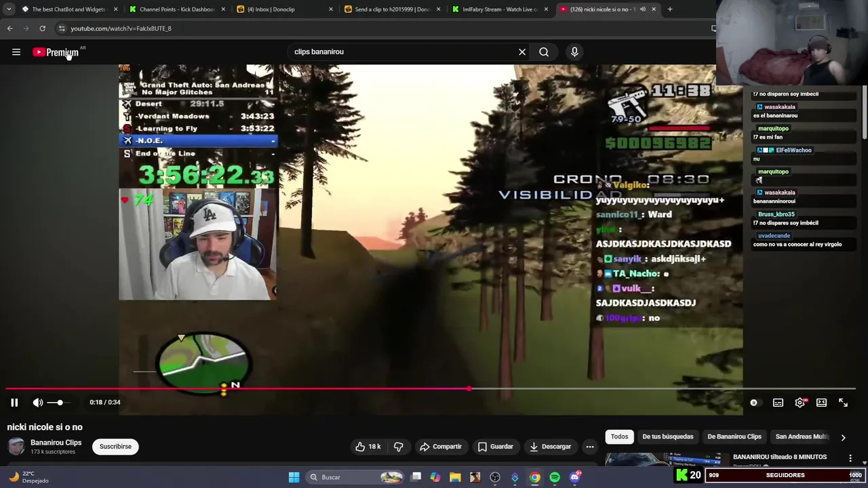Open the player settings gear
Screen dimensions: 868x488
click(800, 403)
